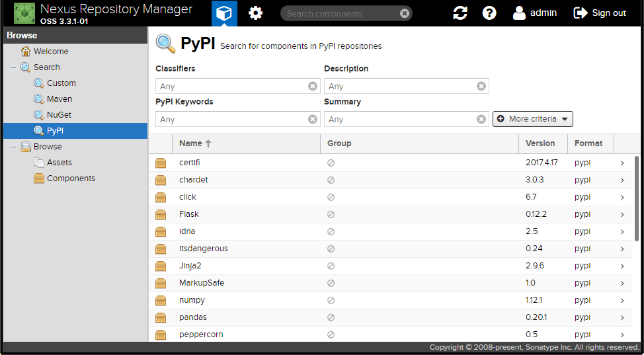Click the idna component icon
This screenshot has width=644, height=355.
click(161, 232)
